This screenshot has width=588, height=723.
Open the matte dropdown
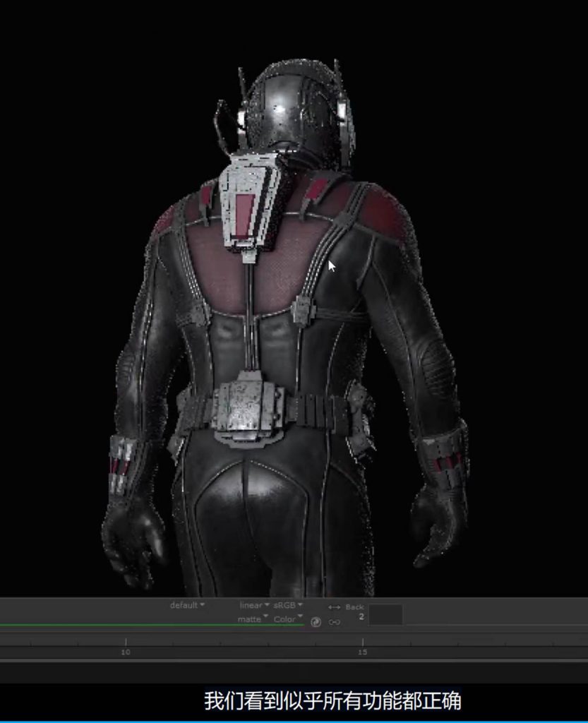253,619
